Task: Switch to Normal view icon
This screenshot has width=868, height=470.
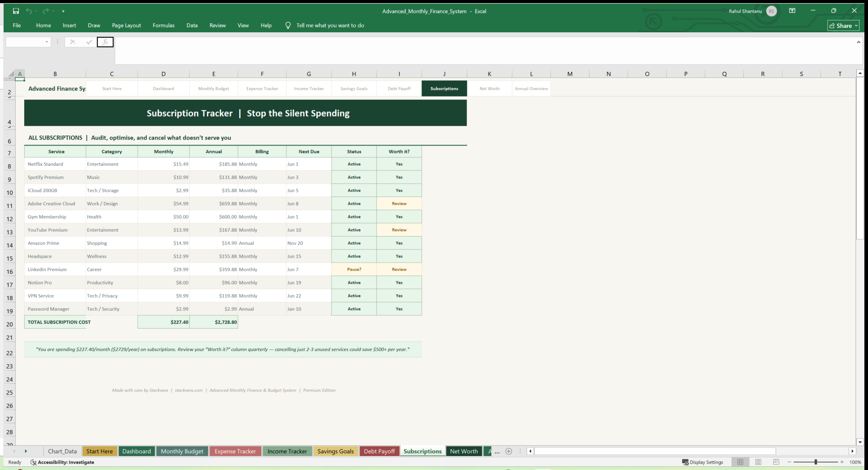Action: pyautogui.click(x=740, y=462)
